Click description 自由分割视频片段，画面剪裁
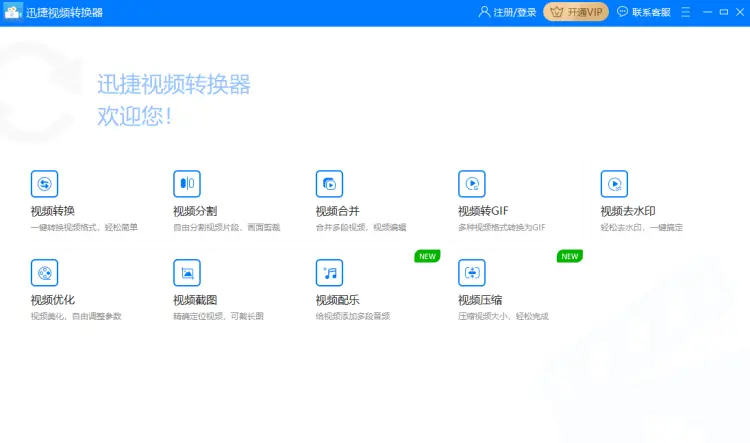Image resolution: width=750 pixels, height=443 pixels. click(227, 227)
